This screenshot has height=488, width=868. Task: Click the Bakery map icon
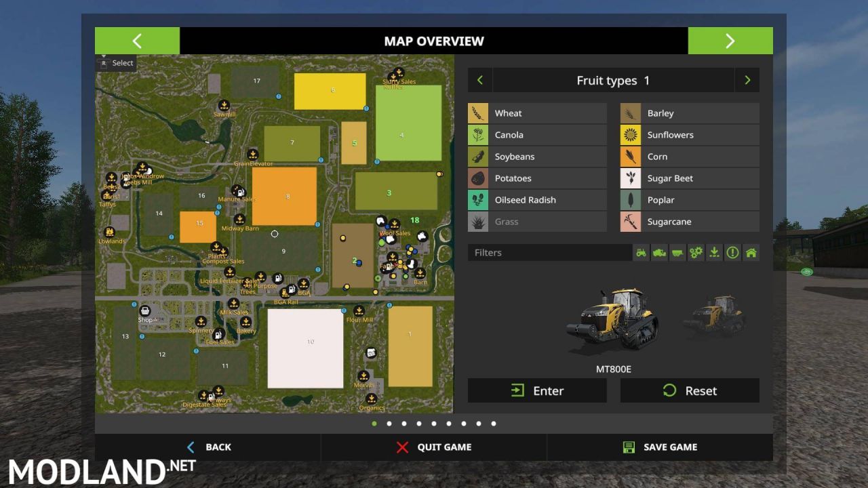pos(245,323)
